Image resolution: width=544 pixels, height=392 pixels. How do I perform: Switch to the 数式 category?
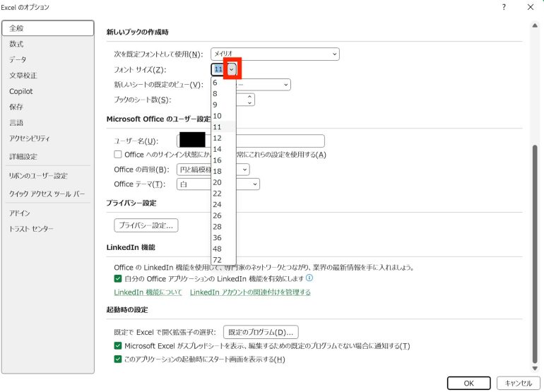[x=16, y=44]
